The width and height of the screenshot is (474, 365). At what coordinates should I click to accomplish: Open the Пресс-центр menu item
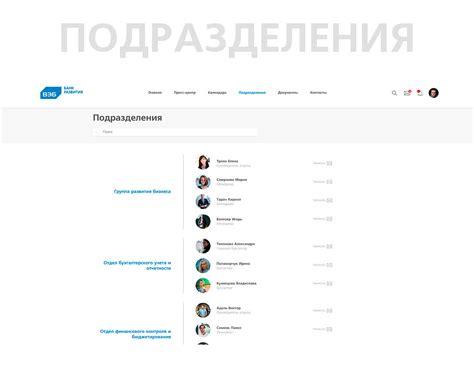tap(185, 93)
